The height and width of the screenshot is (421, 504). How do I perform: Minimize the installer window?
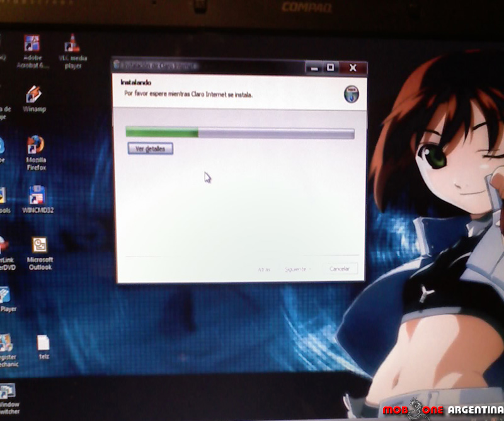314,67
